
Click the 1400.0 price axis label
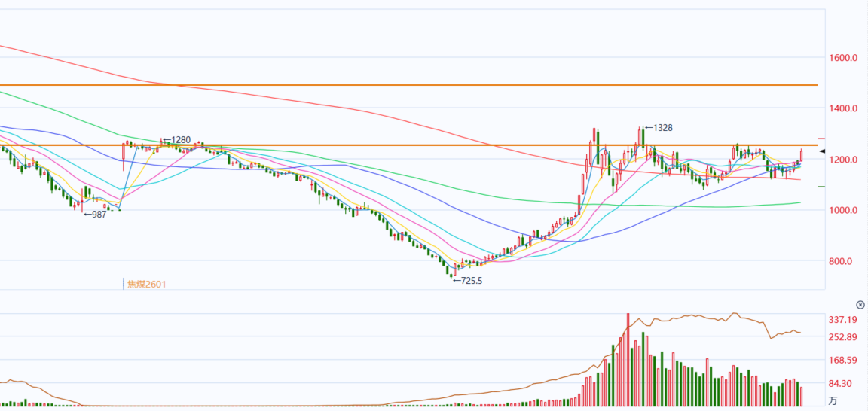pos(843,108)
